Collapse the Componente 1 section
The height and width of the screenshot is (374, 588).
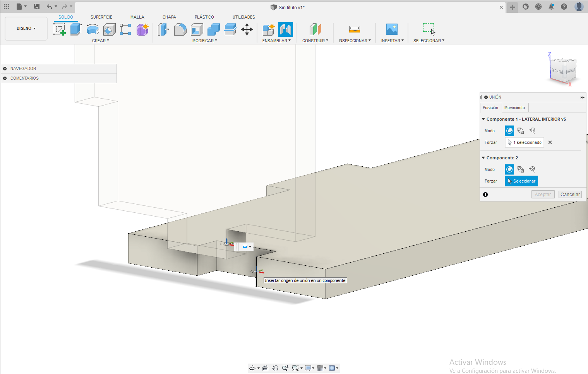click(x=483, y=119)
